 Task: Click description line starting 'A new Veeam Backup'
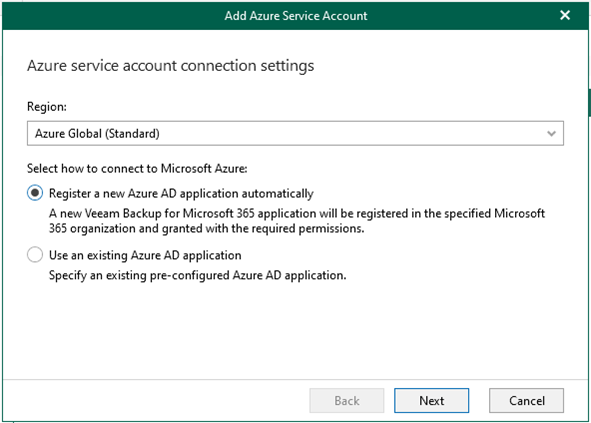297,213
